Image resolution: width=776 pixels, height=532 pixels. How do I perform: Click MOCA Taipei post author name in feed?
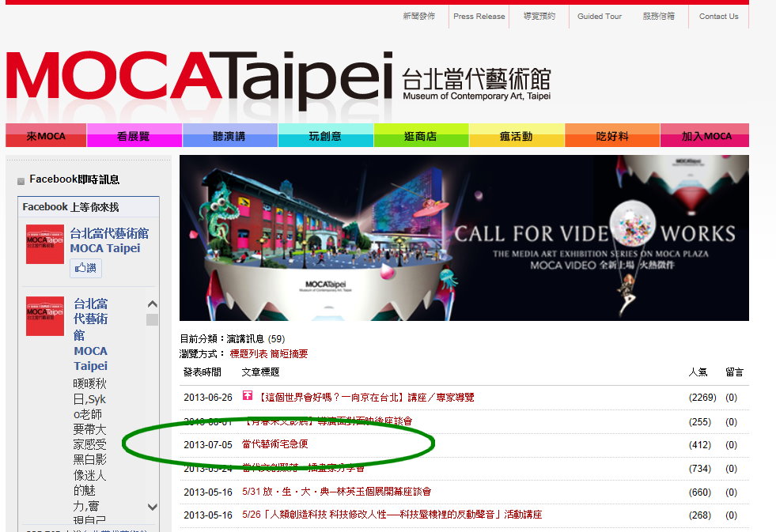(90, 334)
